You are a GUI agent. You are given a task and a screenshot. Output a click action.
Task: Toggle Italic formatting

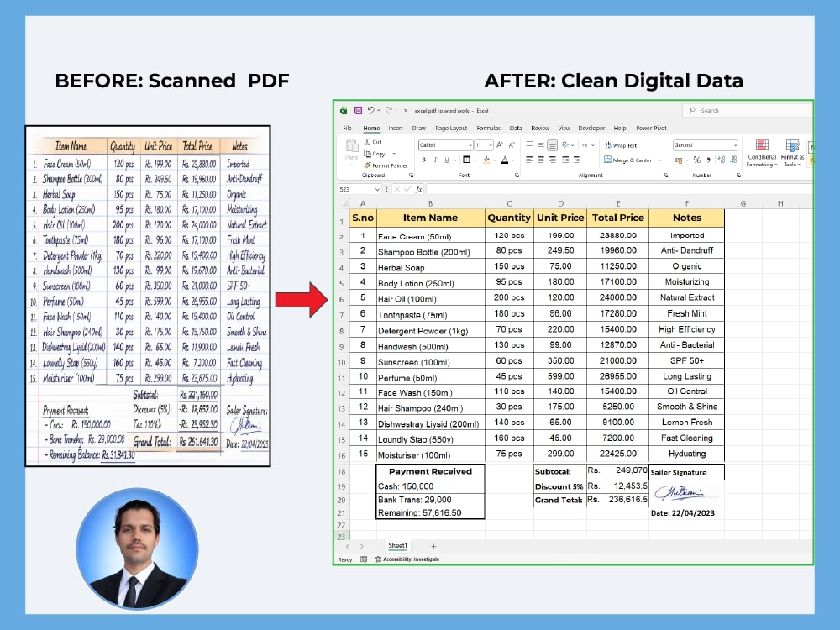coord(435,160)
